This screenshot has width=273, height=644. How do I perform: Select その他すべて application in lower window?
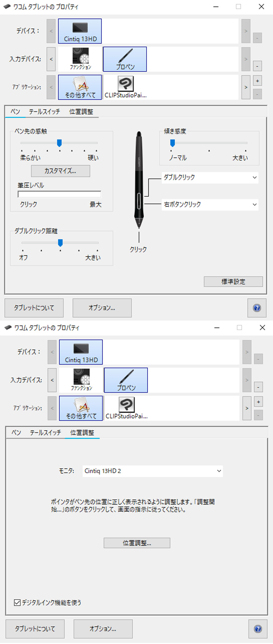click(x=81, y=408)
